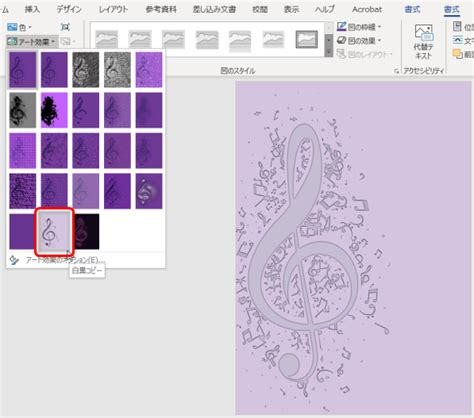The width and height of the screenshot is (474, 418).
Task: Select the grayscale pencil sketch effect thumbnail
Action: click(x=86, y=70)
